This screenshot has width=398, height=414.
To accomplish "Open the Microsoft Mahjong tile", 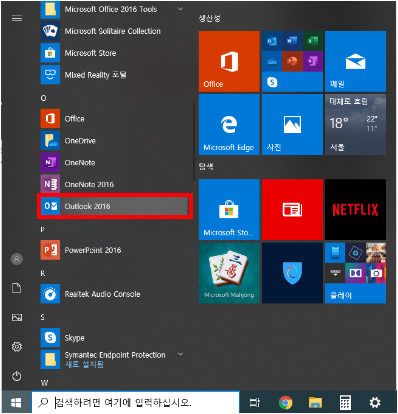I will [x=229, y=273].
